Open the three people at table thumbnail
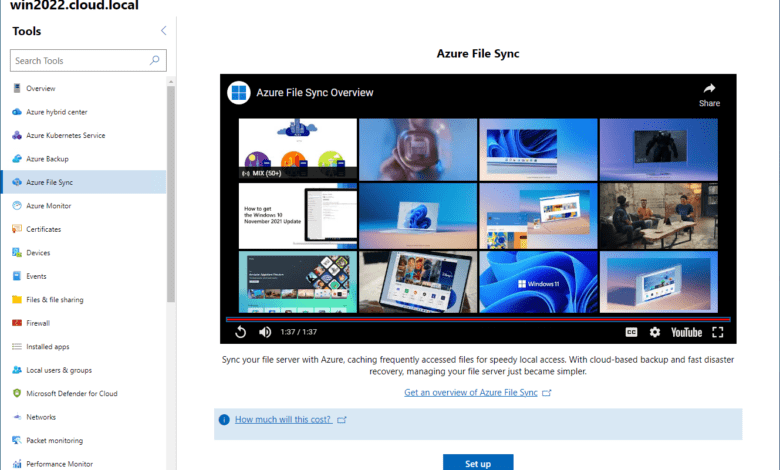 (659, 216)
